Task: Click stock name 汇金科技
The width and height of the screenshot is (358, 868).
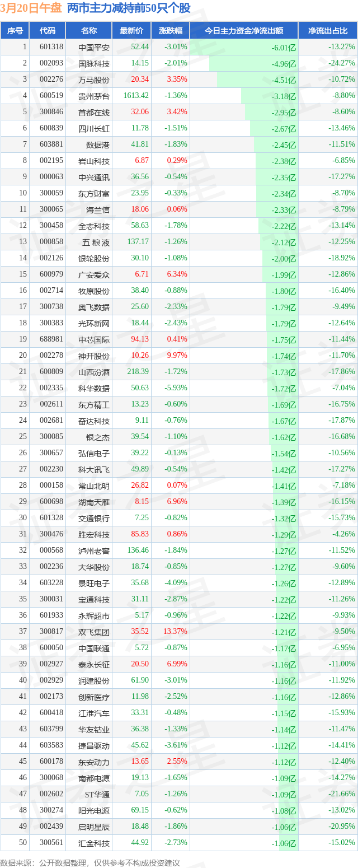Action: coord(95,843)
